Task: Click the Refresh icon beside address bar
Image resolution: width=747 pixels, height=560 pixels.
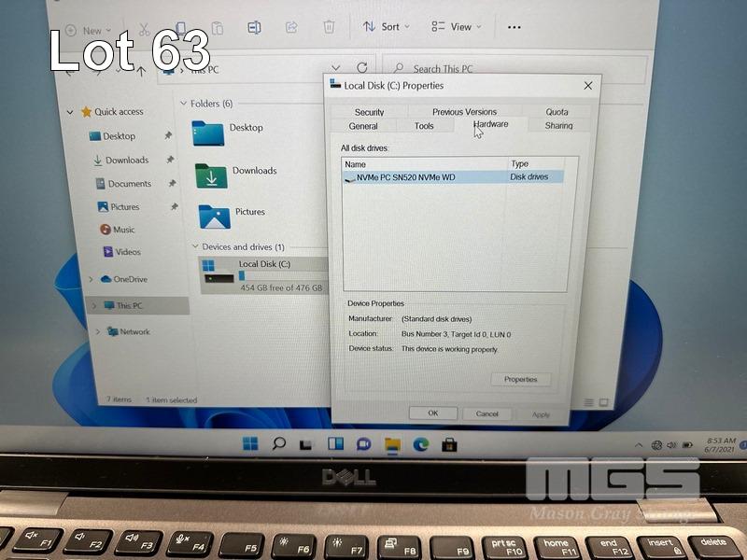Action: click(362, 68)
